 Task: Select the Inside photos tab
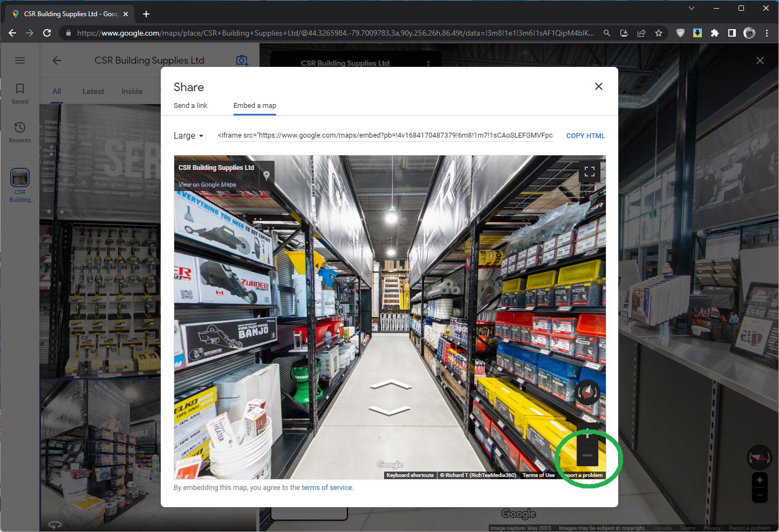[x=132, y=91]
